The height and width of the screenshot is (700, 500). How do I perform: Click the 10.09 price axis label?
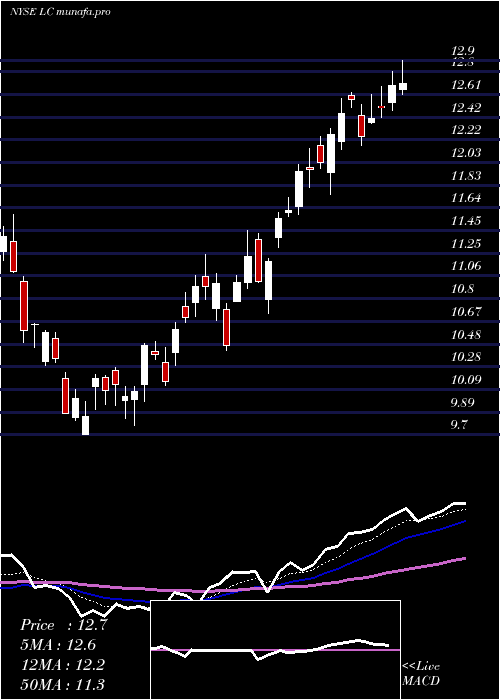467,380
